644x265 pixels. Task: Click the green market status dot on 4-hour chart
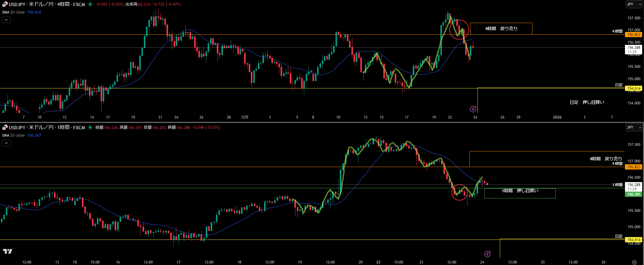[x=90, y=4]
